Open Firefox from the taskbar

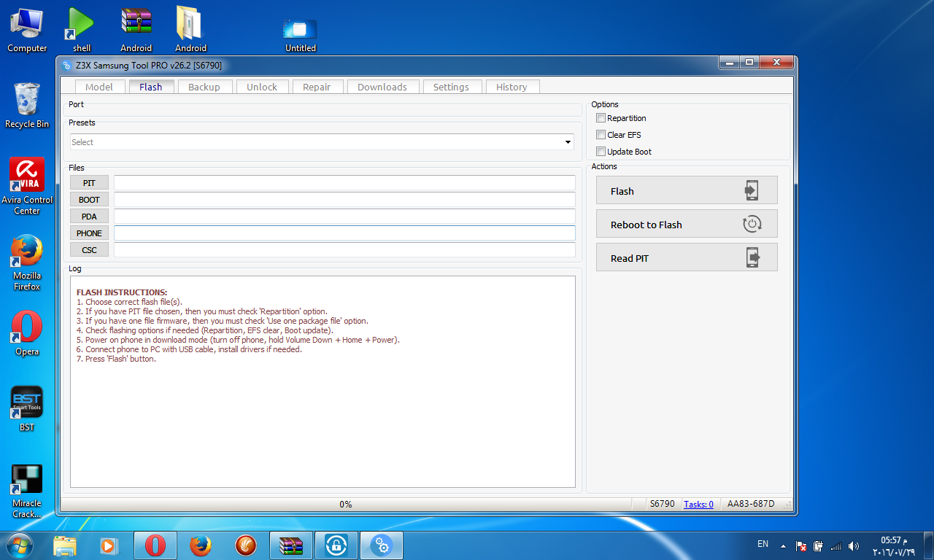click(200, 545)
